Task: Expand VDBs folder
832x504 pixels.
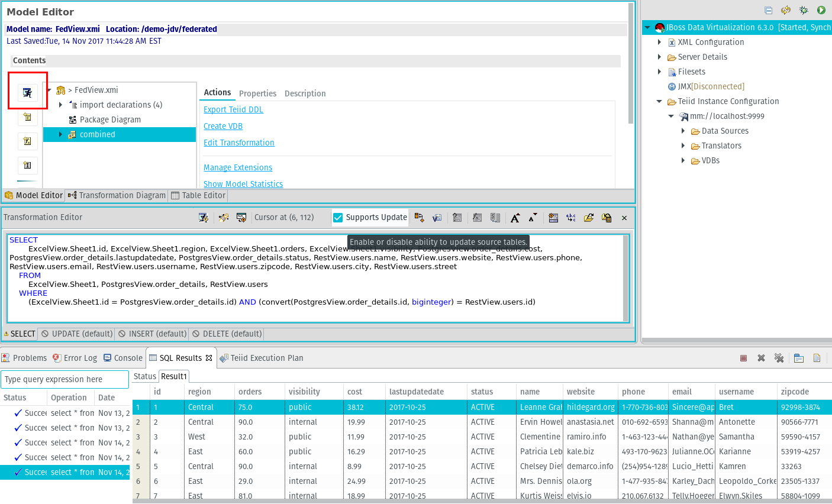Action: click(x=683, y=160)
